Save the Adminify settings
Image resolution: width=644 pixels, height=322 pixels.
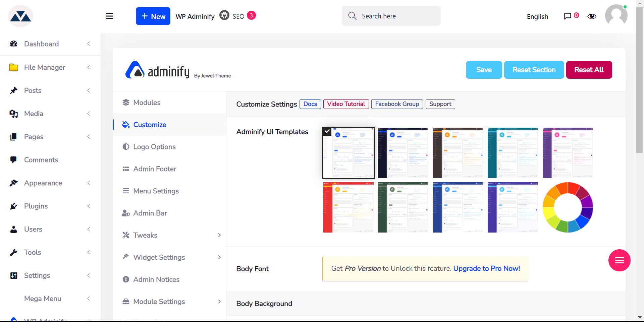484,70
